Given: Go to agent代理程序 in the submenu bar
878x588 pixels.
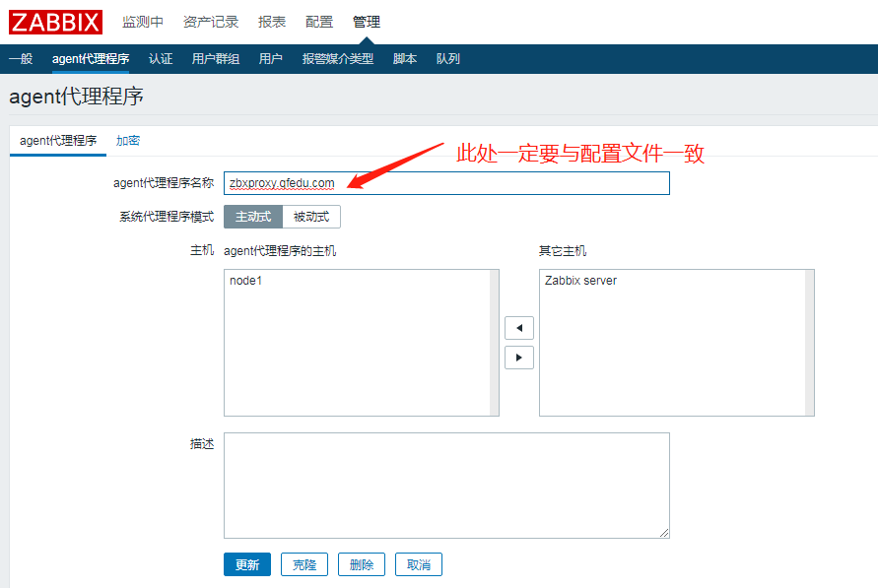Looking at the screenshot, I should [x=91, y=59].
